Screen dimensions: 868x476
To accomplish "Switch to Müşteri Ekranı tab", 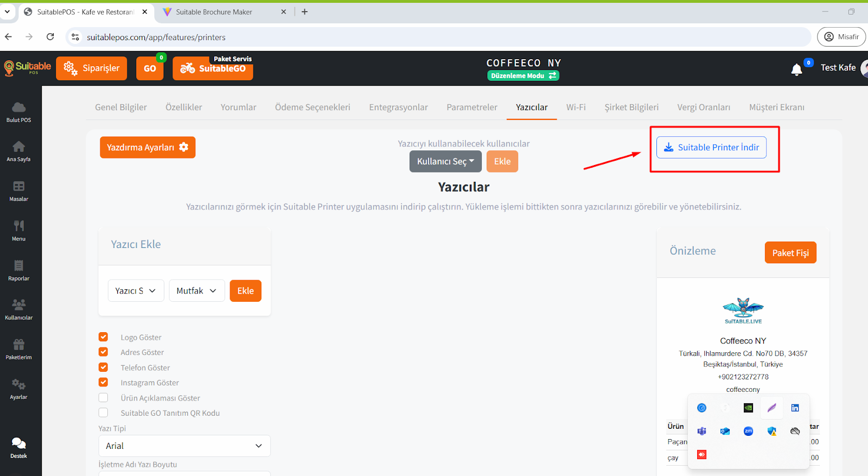I will point(777,107).
